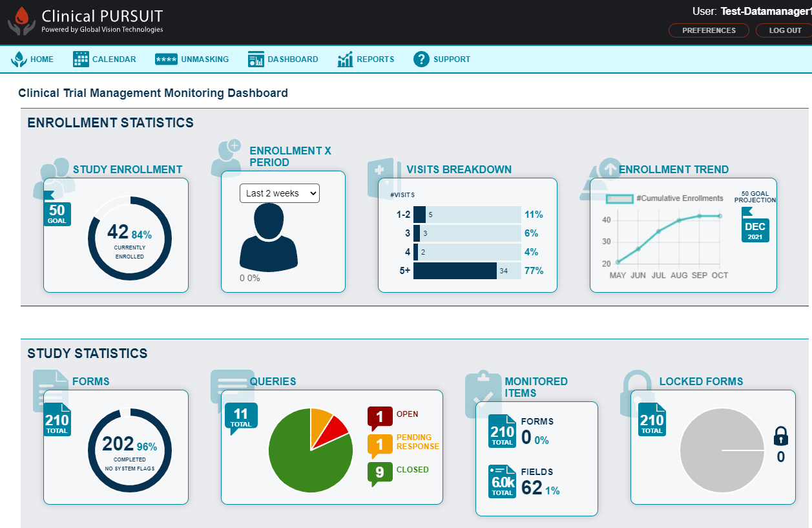Open the Preferences button
This screenshot has height=528, width=812.
[709, 30]
